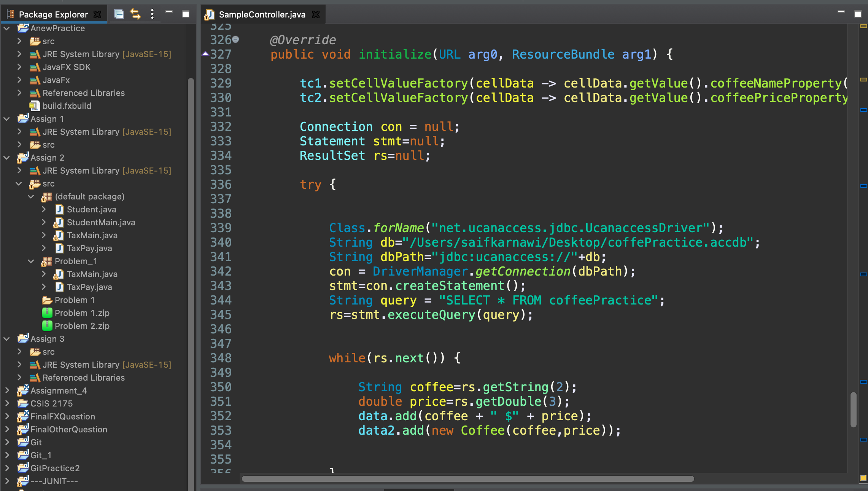
Task: Collapse the code fold at line 326
Action: tap(236, 39)
